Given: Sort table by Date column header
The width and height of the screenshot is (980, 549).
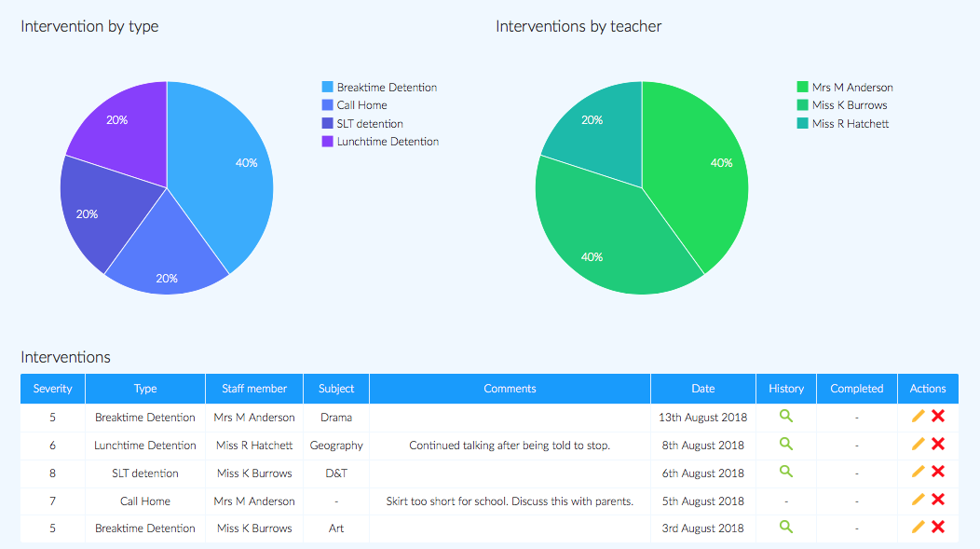Looking at the screenshot, I should 703,389.
